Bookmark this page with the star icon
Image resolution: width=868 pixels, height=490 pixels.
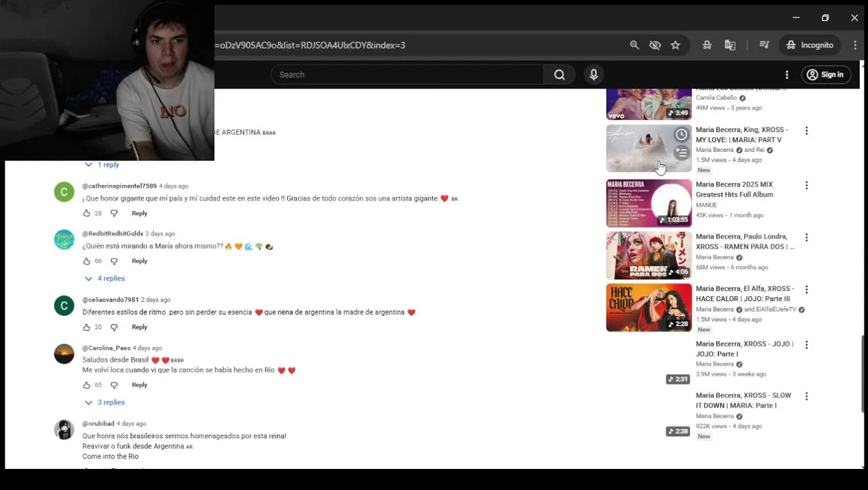(675, 45)
